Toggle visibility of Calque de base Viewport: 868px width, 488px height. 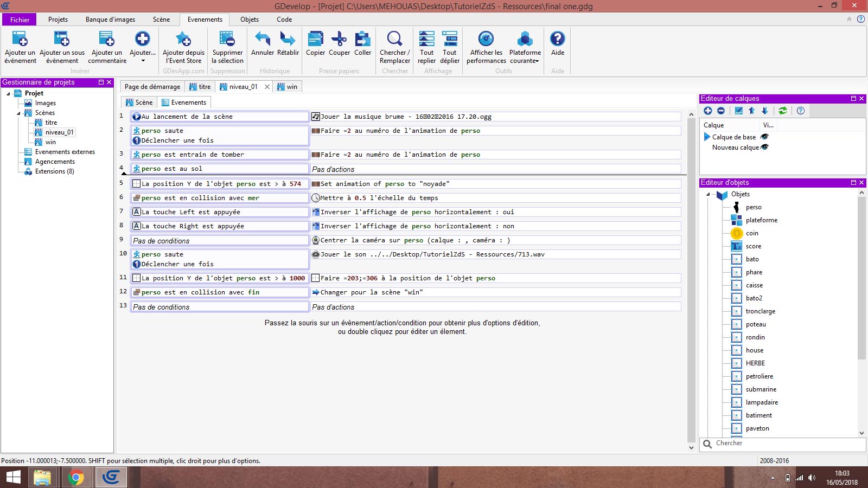click(764, 137)
